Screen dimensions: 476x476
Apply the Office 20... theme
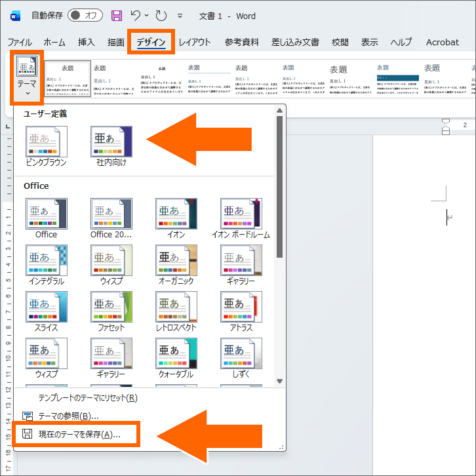pos(111,218)
